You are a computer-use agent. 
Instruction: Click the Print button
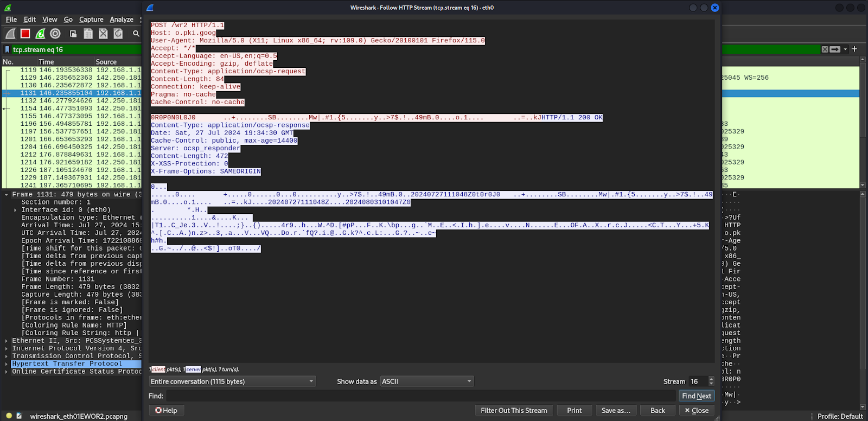click(x=575, y=411)
